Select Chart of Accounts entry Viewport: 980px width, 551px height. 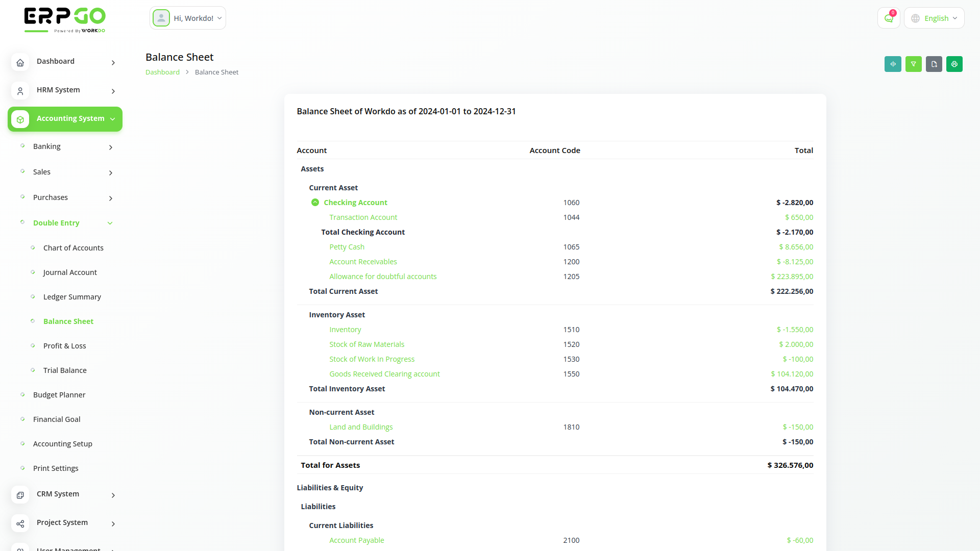tap(73, 247)
